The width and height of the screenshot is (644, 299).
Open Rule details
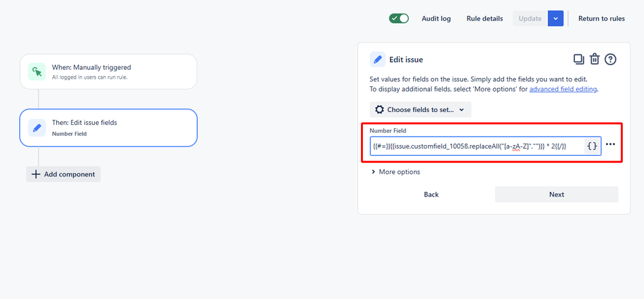pyautogui.click(x=485, y=19)
